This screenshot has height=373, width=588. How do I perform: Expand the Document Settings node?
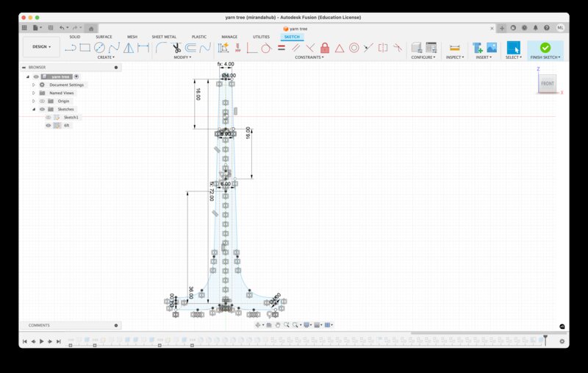pyautogui.click(x=33, y=85)
